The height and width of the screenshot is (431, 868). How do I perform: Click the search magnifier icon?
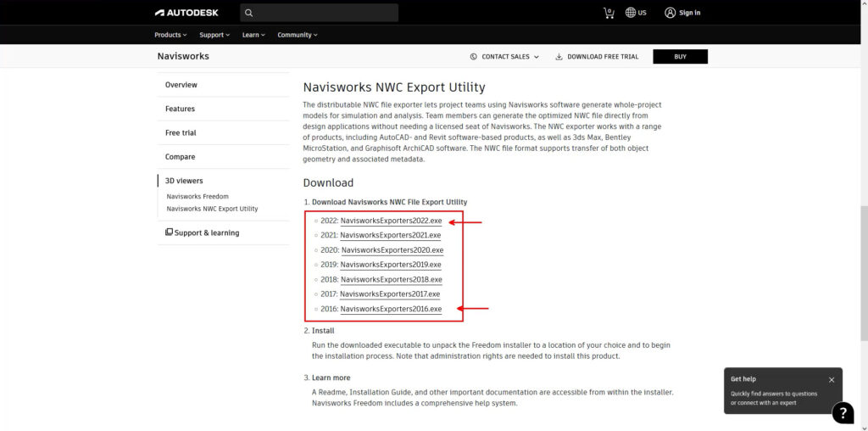(x=248, y=13)
